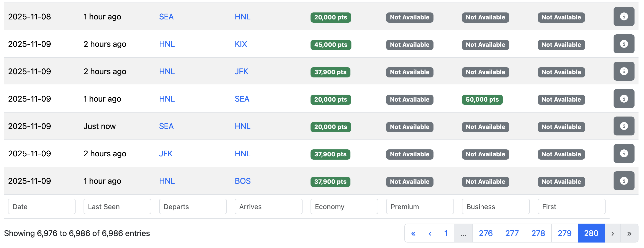Image resolution: width=644 pixels, height=248 pixels.
Task: Go to first page with double-left arrow
Action: [413, 233]
